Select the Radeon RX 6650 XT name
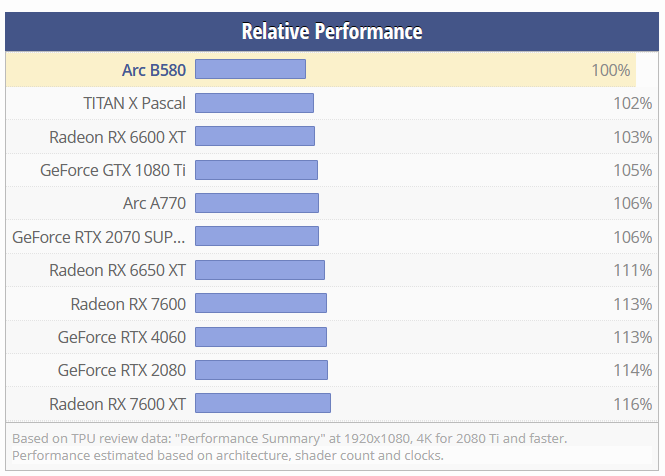The height and width of the screenshot is (476, 665). point(117,270)
